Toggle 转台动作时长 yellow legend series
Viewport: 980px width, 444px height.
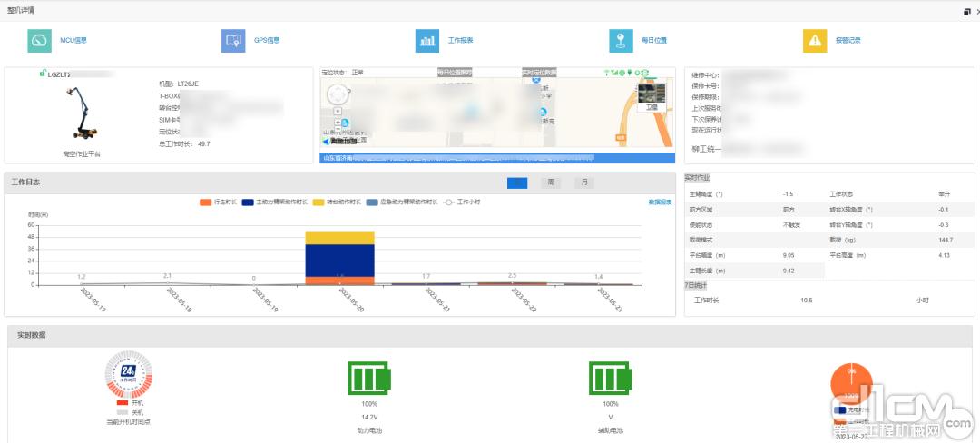(x=337, y=202)
